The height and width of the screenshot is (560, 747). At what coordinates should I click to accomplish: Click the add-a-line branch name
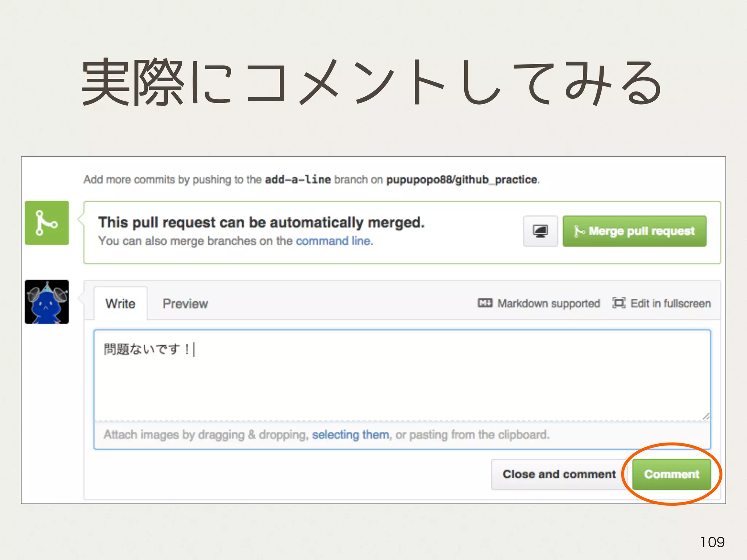298,179
